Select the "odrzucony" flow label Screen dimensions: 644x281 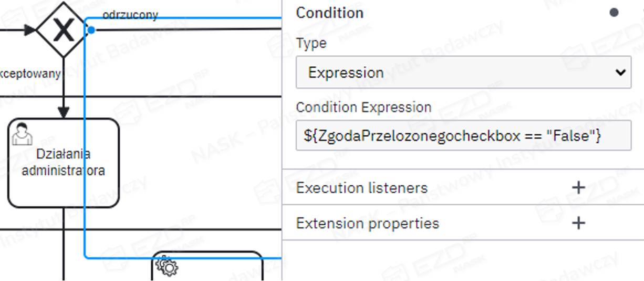(x=130, y=15)
